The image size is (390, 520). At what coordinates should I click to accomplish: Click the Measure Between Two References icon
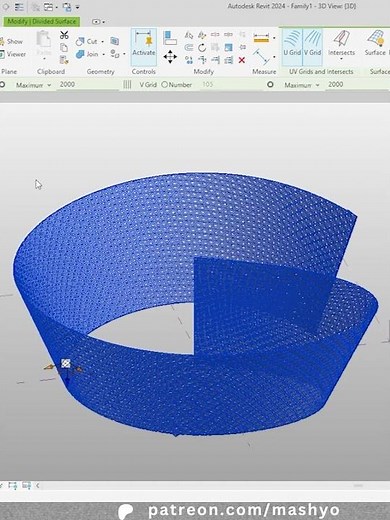pyautogui.click(x=261, y=38)
